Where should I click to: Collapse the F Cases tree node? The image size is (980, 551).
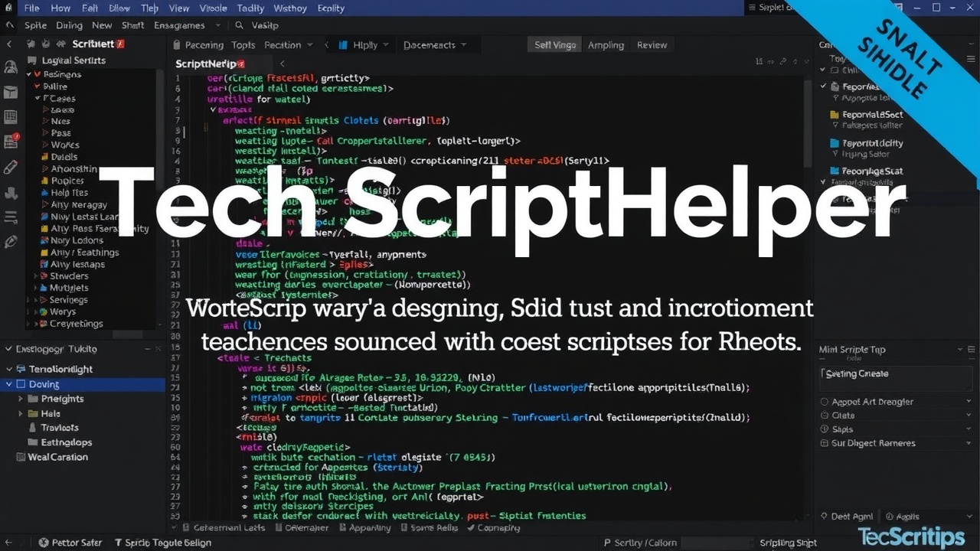click(37, 99)
